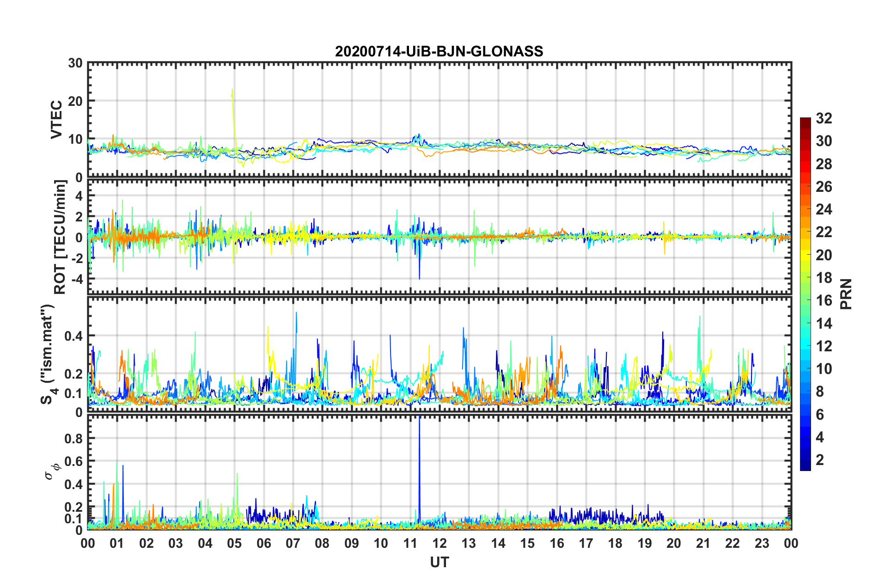Click x-axis tick label 05

(x=234, y=543)
